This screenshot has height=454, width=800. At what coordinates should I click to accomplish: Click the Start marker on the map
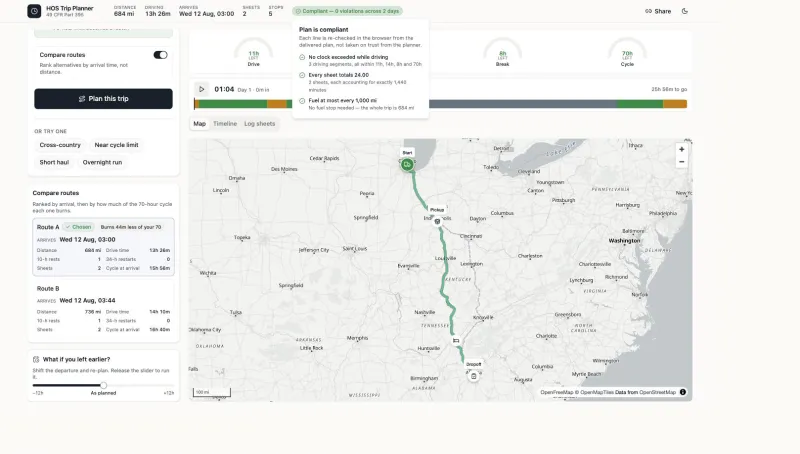tap(407, 164)
